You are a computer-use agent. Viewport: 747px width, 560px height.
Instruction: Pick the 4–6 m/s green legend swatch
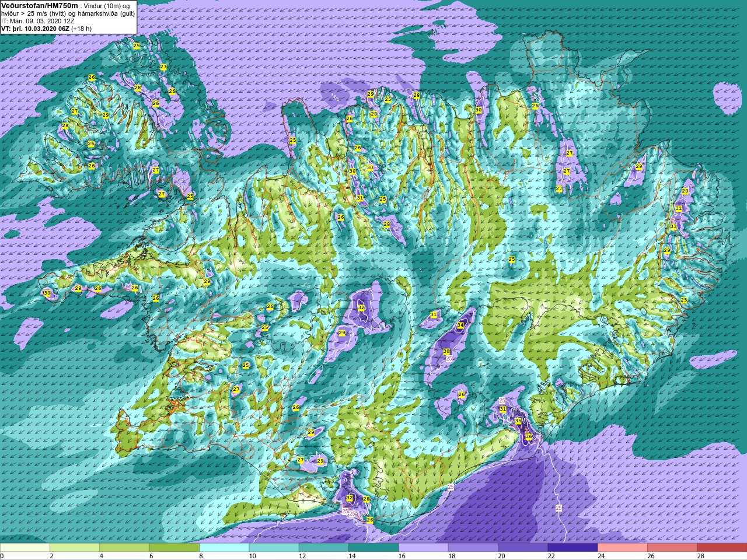[x=125, y=548]
